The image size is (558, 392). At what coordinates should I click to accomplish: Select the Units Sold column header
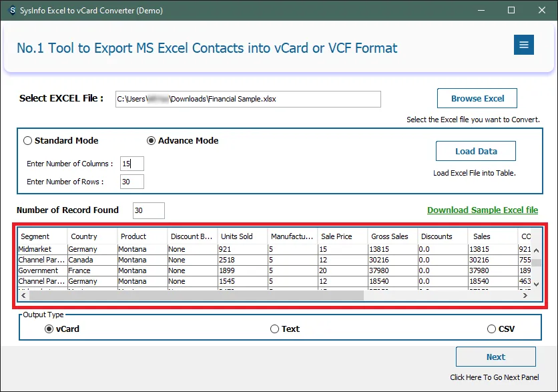(x=242, y=236)
